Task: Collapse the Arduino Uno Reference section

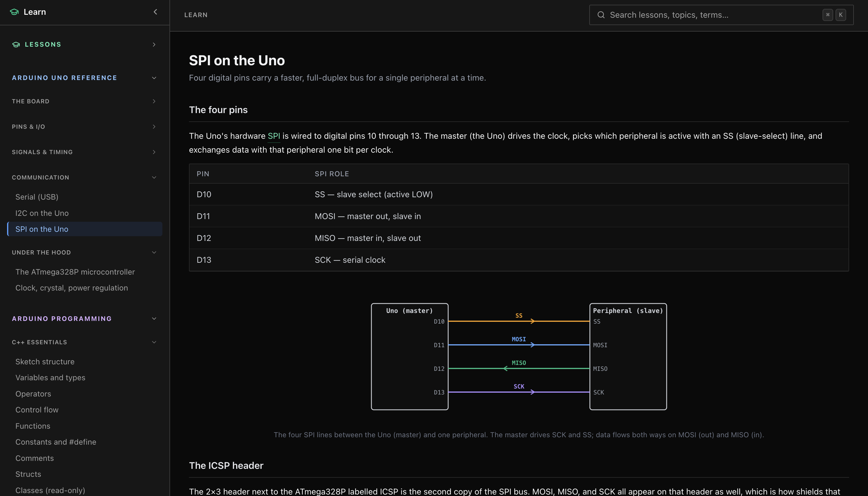Action: click(154, 78)
